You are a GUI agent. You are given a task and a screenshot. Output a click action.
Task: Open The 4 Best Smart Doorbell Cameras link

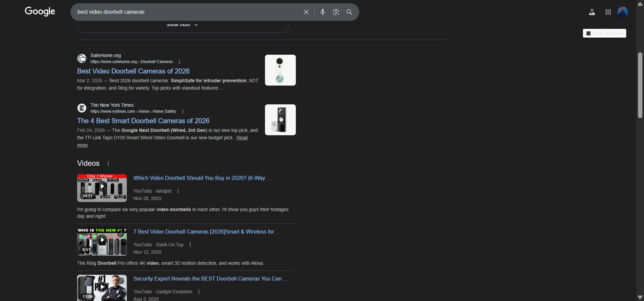143,121
